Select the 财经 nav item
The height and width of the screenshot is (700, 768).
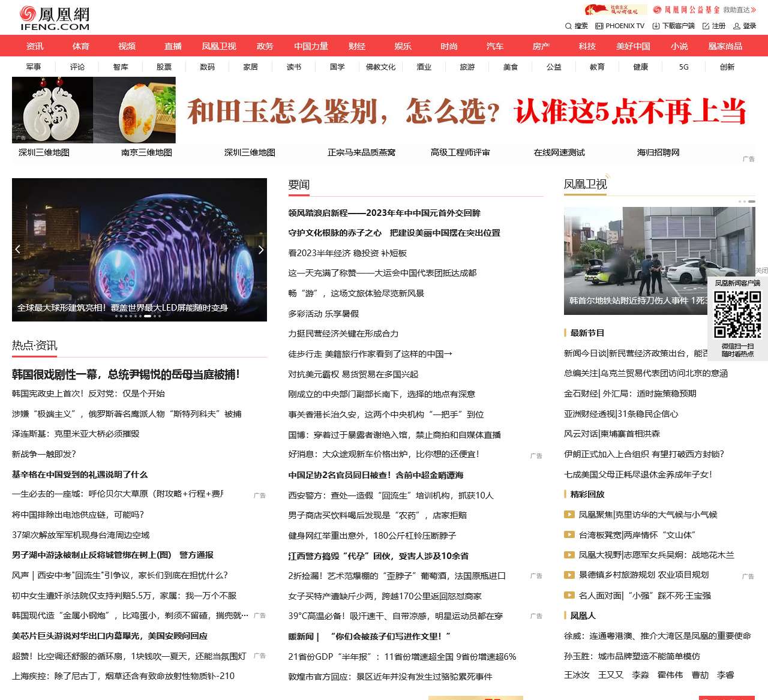pos(357,46)
